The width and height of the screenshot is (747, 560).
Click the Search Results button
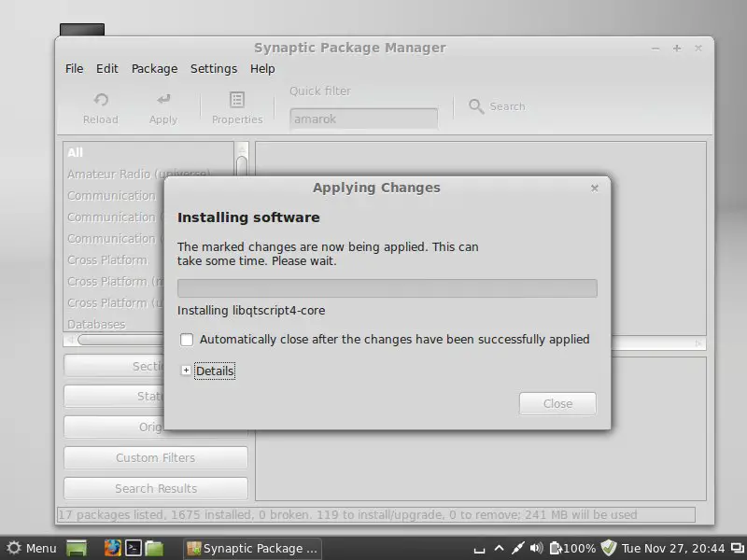pyautogui.click(x=156, y=488)
